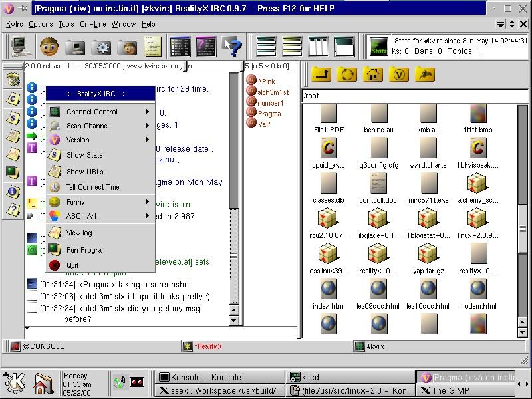Viewport: 532px width, 399px height.
Task: Choose Show URLs from the popup menu
Action: pos(101,172)
